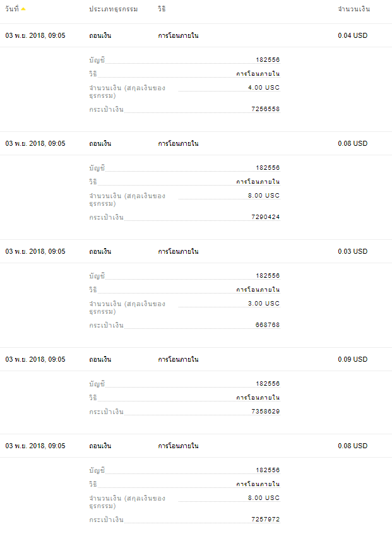Select wallet number 7257972
Screen dimensions: 392x541
click(x=265, y=520)
